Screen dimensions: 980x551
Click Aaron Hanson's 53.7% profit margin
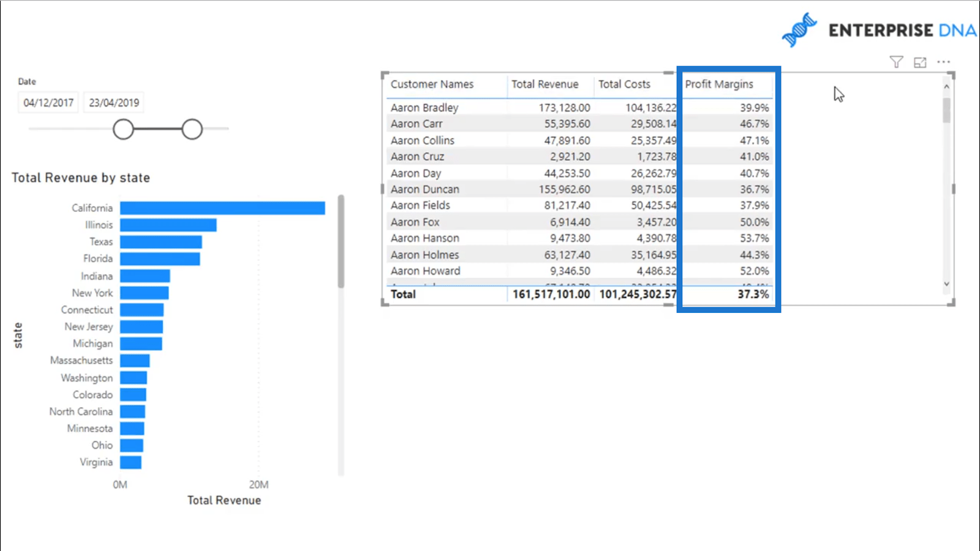point(755,238)
